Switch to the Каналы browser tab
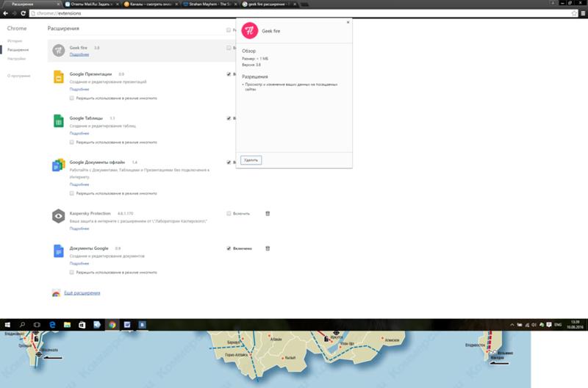The height and width of the screenshot is (388, 588). (x=151, y=4)
